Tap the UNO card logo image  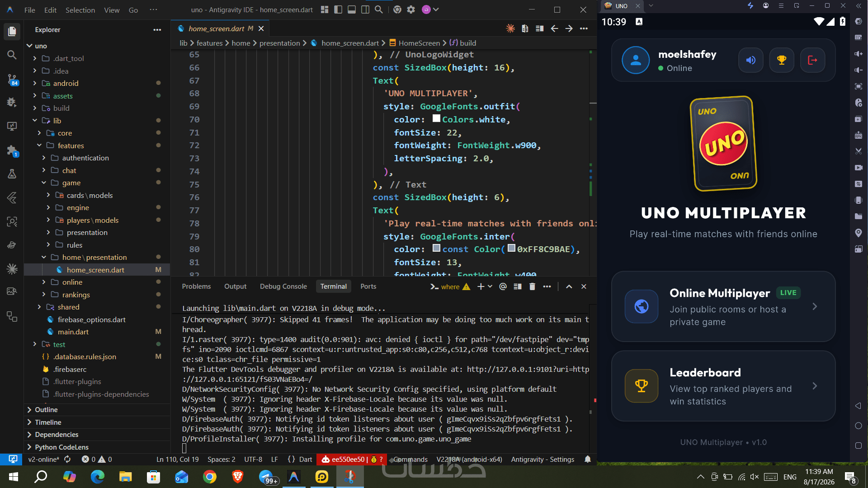723,144
